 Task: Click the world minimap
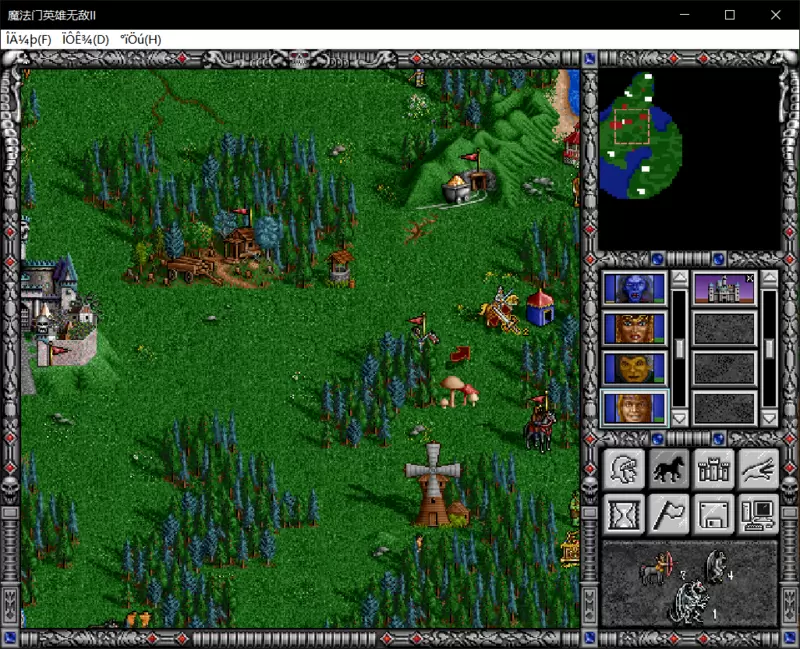pyautogui.click(x=689, y=159)
